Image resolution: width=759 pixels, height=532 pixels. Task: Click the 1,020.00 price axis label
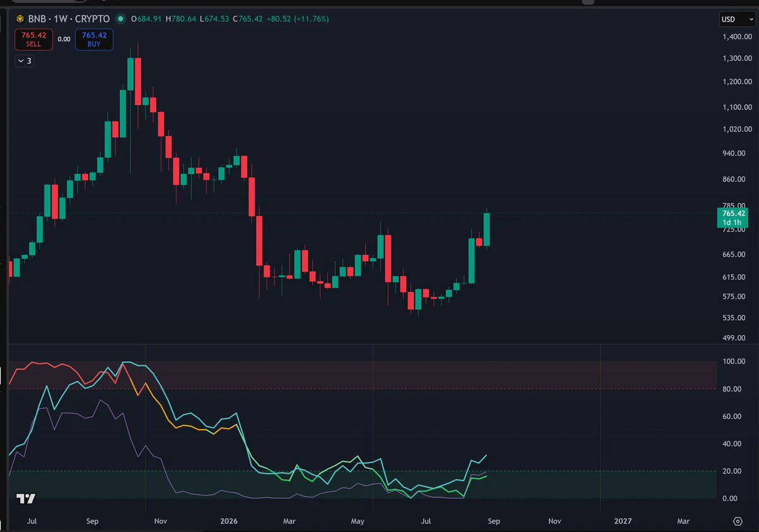pyautogui.click(x=737, y=129)
